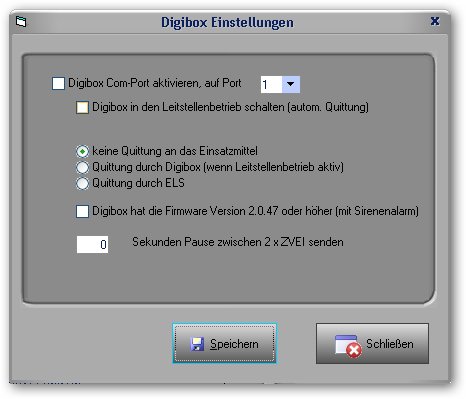Toggle Digibox Leitstellenbetrieb schalten checkbox
Screen dimensions: 466x399
[82, 108]
